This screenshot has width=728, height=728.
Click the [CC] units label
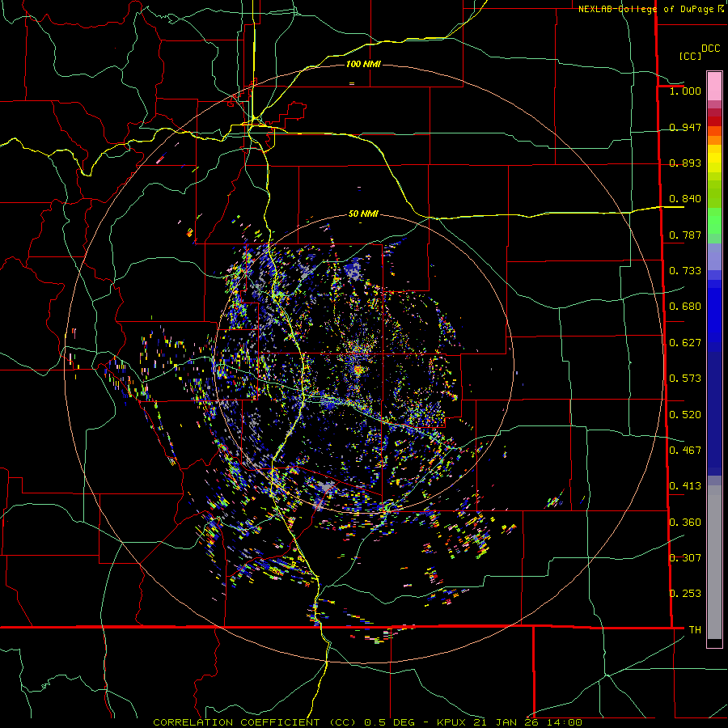690,56
